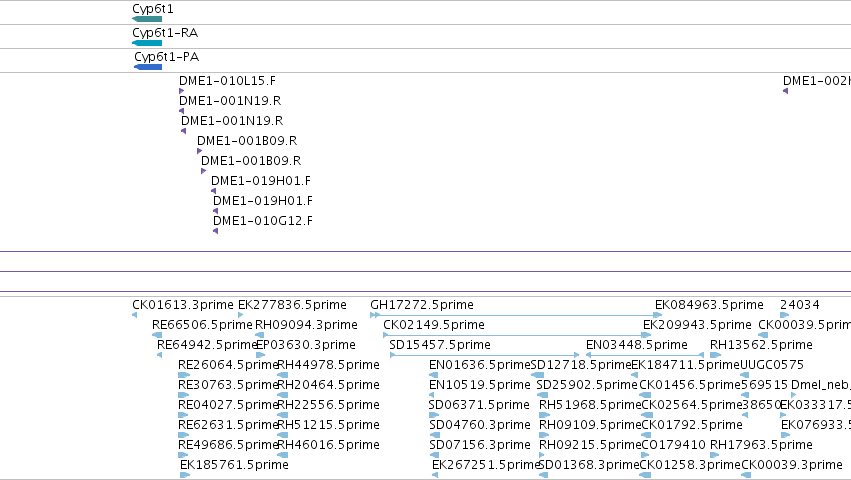Click EK185761.5prime label
The image size is (851, 480).
coord(234,465)
